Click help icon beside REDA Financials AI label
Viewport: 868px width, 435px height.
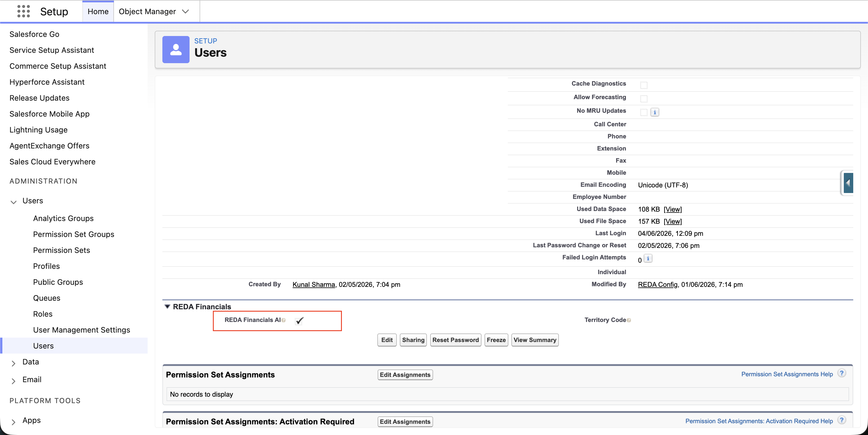283,320
